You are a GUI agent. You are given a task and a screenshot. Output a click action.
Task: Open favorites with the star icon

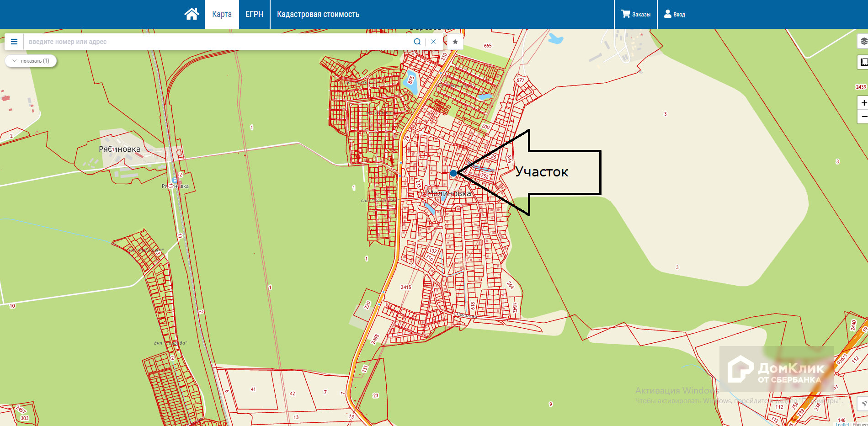point(455,42)
